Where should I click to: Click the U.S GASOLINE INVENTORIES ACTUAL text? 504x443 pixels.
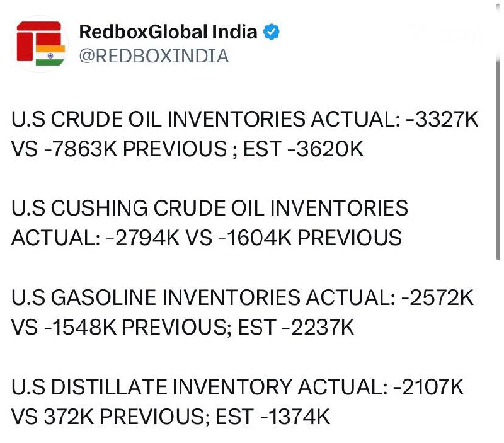(x=203, y=297)
